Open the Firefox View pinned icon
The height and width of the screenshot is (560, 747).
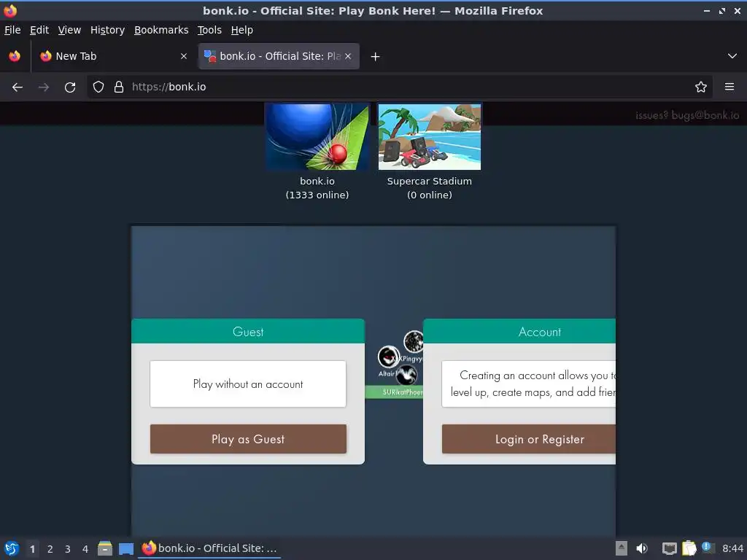point(15,56)
